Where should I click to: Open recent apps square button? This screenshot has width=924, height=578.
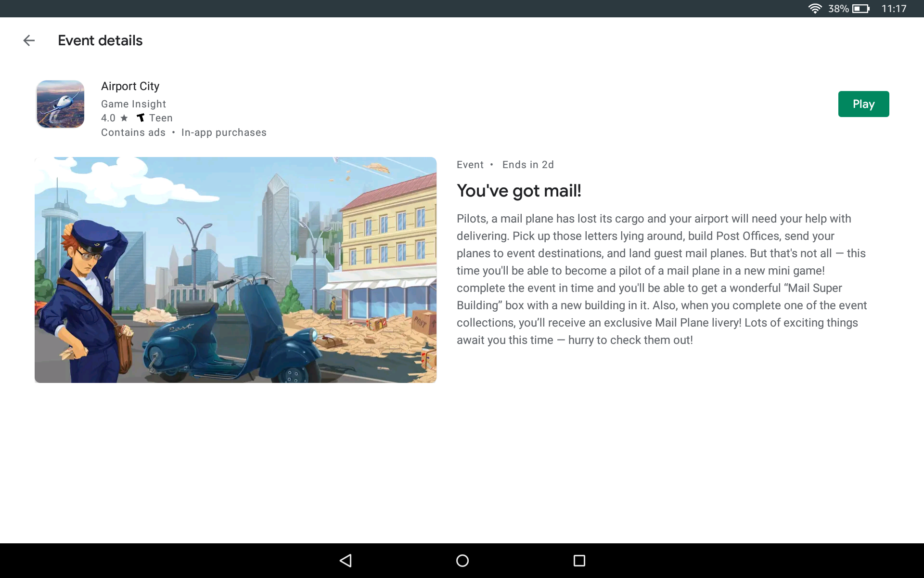point(579,561)
